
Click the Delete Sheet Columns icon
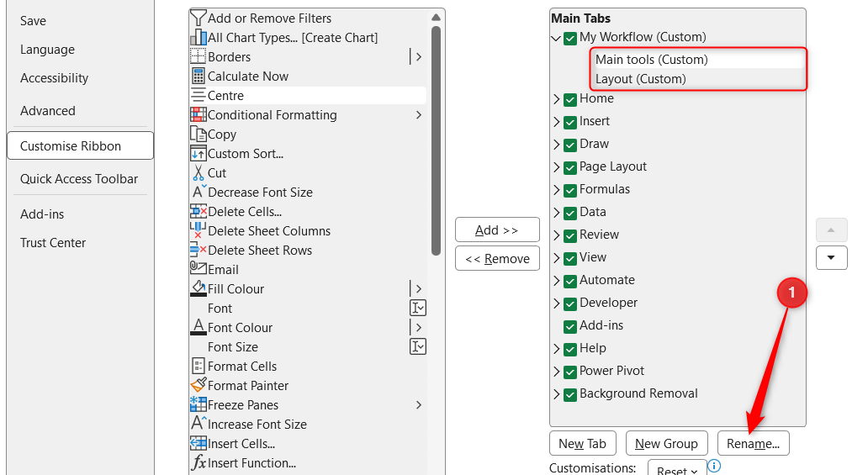pos(198,230)
